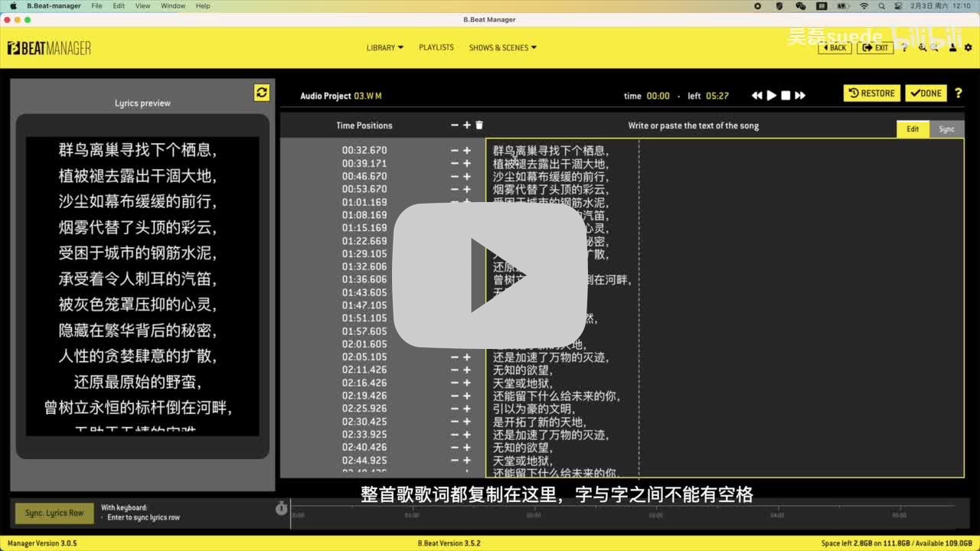Screen dimensions: 980x551
Task: Click the DONE button
Action: pyautogui.click(x=926, y=93)
